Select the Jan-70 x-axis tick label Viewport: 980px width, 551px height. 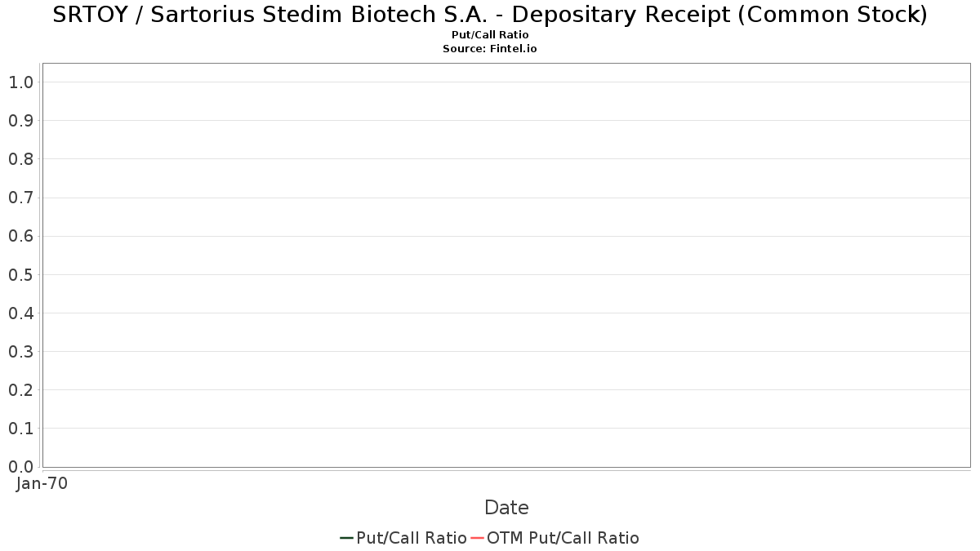tap(42, 483)
